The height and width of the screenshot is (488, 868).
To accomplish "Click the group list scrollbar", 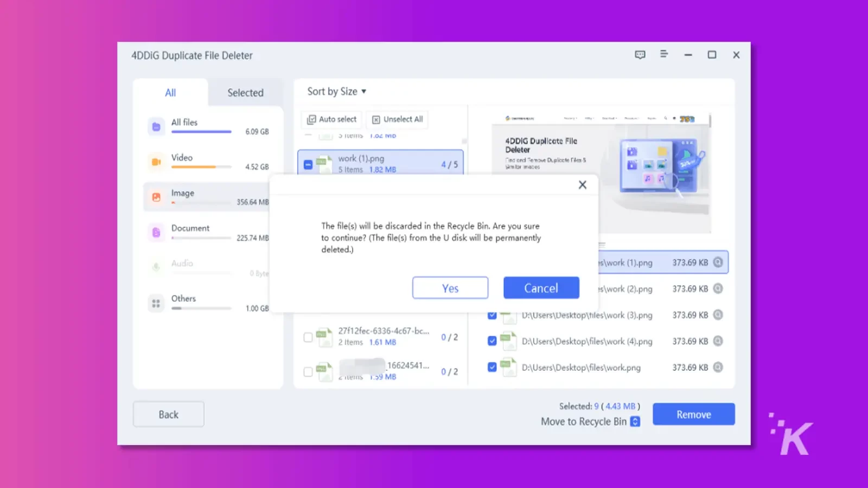I will point(464,142).
